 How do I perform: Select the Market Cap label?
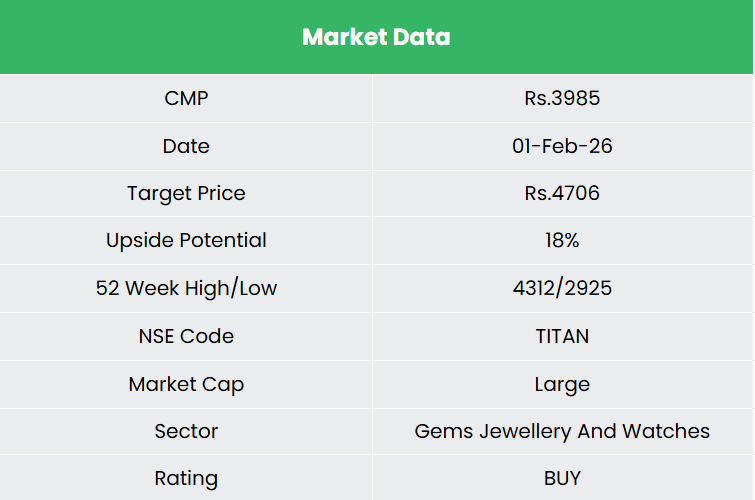pos(186,384)
